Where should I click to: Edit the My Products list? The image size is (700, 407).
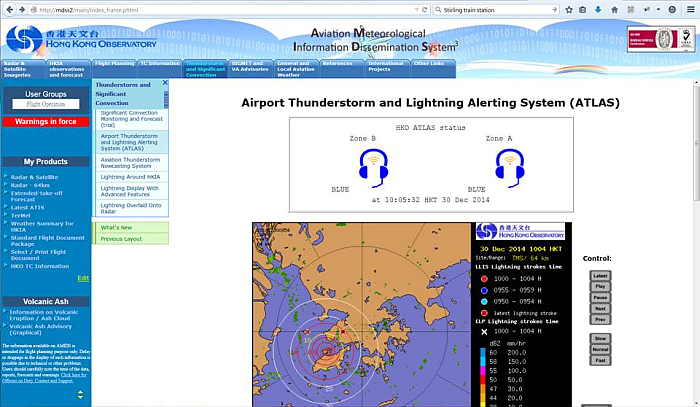pos(83,278)
